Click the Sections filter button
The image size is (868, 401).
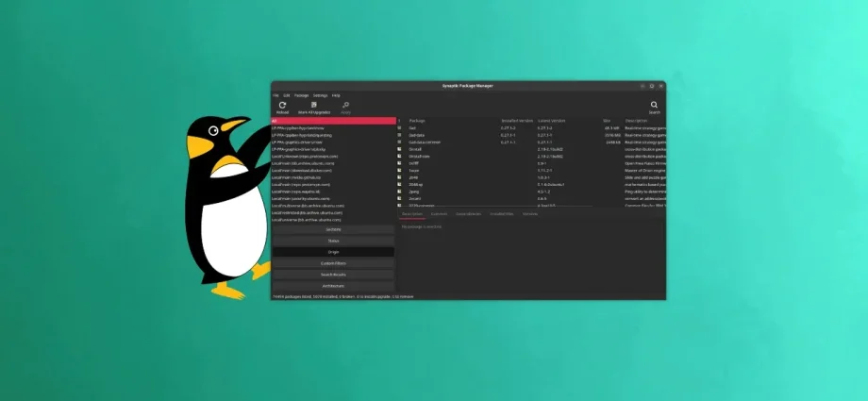[x=333, y=229]
